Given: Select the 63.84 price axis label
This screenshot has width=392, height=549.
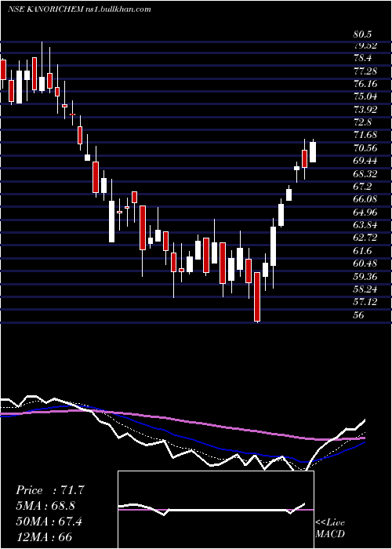Looking at the screenshot, I should click(365, 225).
